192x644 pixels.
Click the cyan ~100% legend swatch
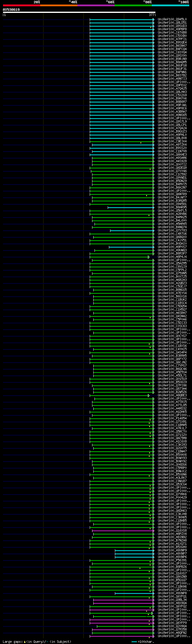pos(170,5)
